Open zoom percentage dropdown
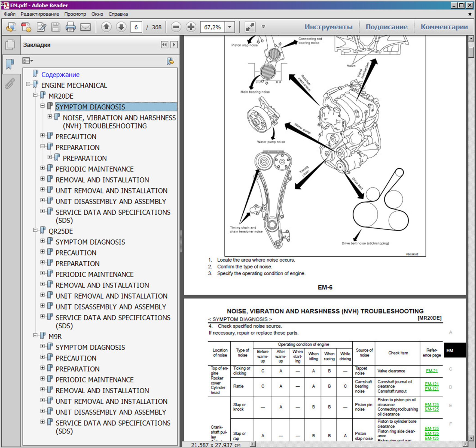Viewport: 476px width, 448px height. pyautogui.click(x=230, y=27)
